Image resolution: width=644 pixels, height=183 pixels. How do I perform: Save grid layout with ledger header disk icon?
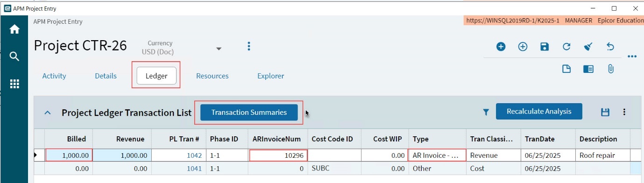click(x=605, y=112)
